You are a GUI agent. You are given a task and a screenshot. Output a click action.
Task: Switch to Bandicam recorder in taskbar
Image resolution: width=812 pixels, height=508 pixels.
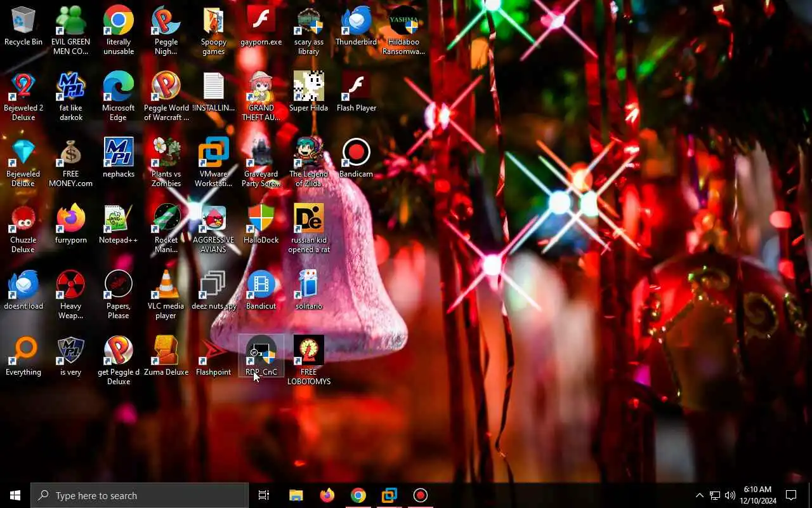(x=420, y=495)
